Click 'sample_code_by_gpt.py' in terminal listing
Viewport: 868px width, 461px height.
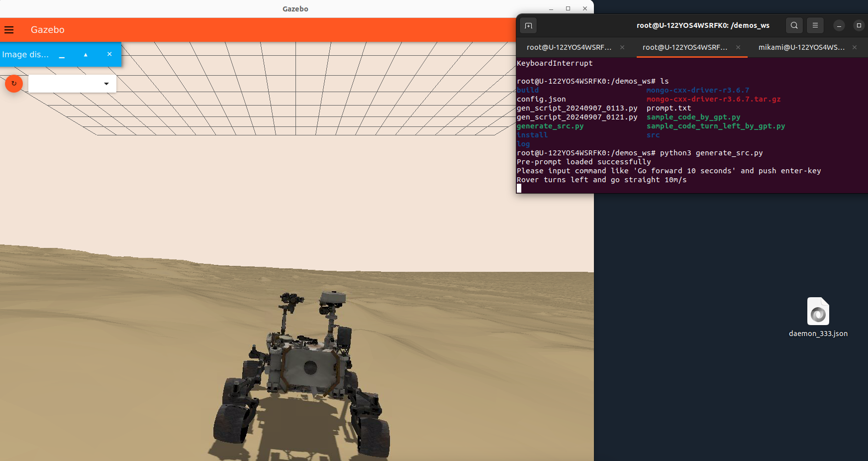click(x=693, y=117)
